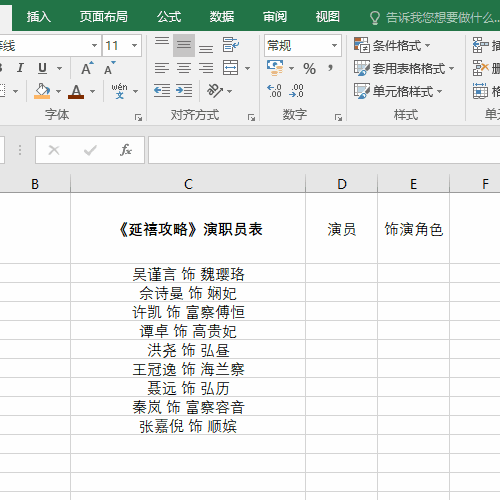Click the text orientation icon
500x500 pixels.
click(x=215, y=91)
